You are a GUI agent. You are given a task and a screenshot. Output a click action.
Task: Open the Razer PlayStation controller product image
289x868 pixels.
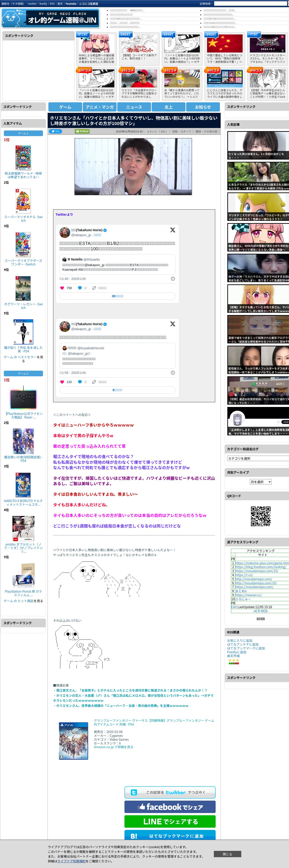point(23,398)
